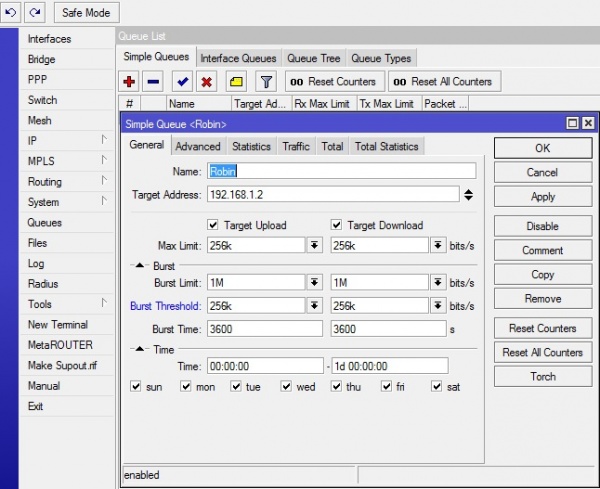The image size is (600, 489).
Task: Click the red plus add queue icon
Action: pyautogui.click(x=129, y=81)
